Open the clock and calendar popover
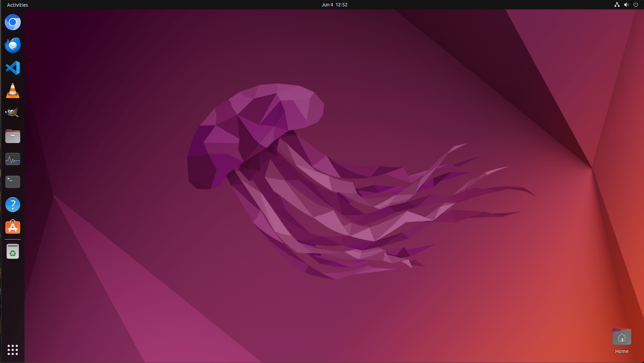The image size is (644, 363). point(334,5)
